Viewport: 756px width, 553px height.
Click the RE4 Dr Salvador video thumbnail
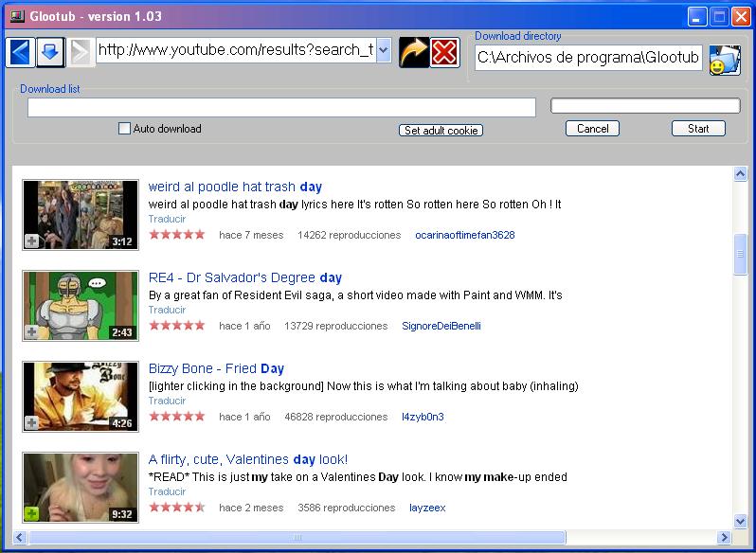81,306
